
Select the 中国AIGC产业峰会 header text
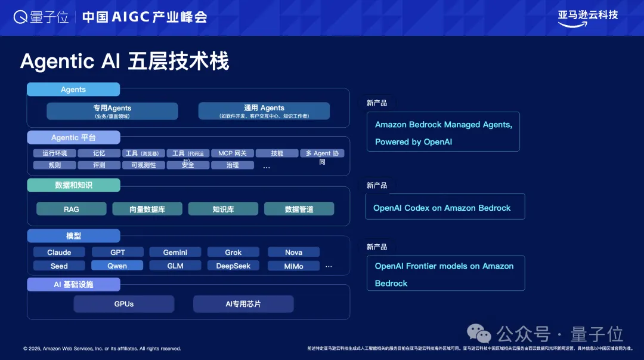[144, 17]
